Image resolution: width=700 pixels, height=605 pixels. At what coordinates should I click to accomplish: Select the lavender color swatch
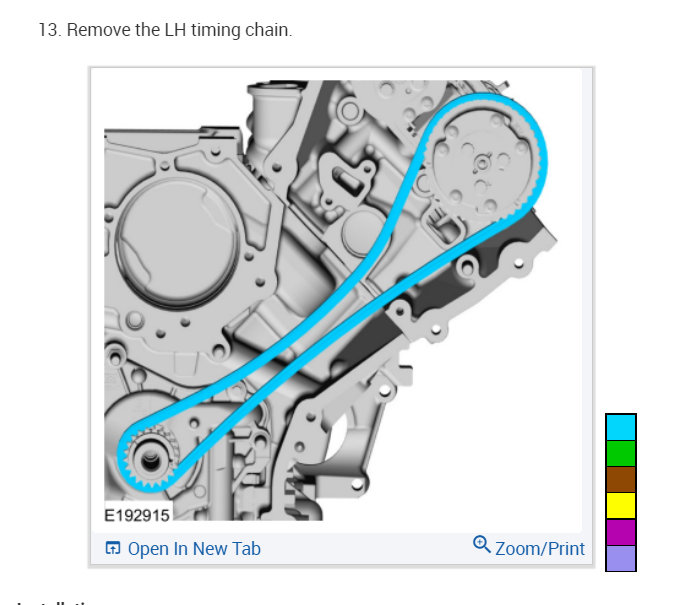click(x=621, y=558)
